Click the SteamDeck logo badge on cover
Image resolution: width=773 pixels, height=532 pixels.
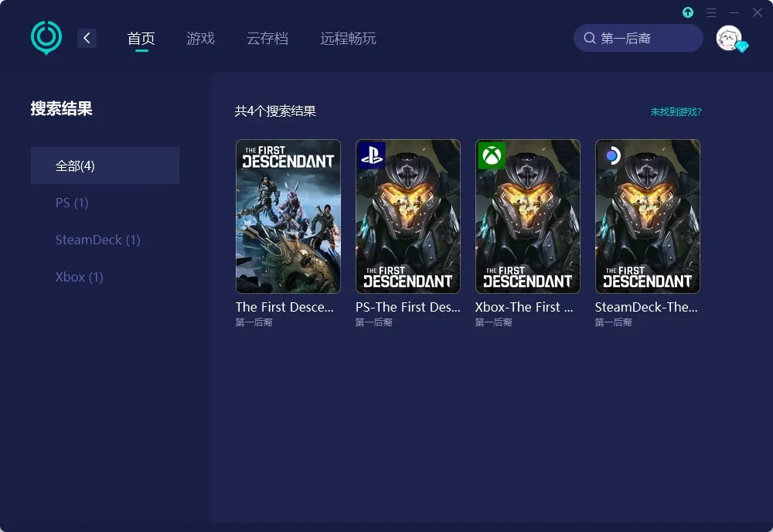pyautogui.click(x=611, y=155)
